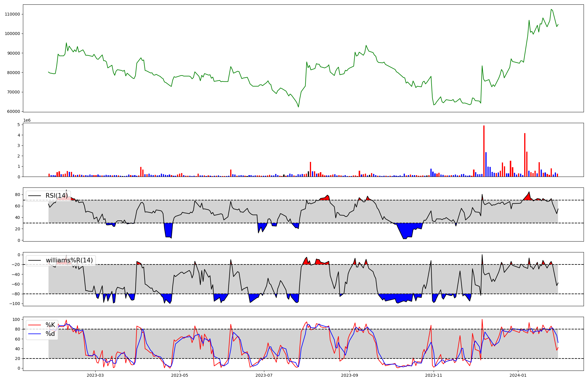Click the highest peak of green price line
Viewport: 588px width, 382px height.
(551, 9)
